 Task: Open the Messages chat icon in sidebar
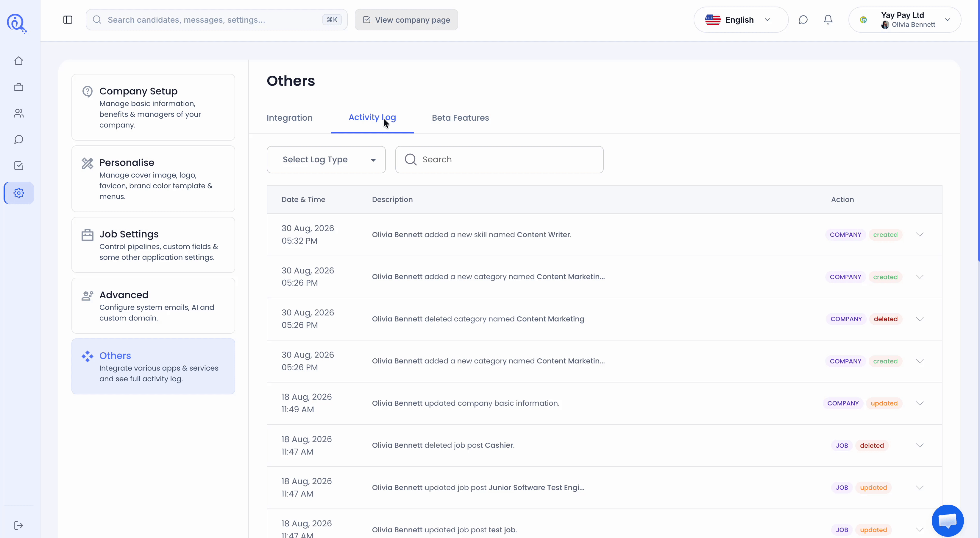19,139
